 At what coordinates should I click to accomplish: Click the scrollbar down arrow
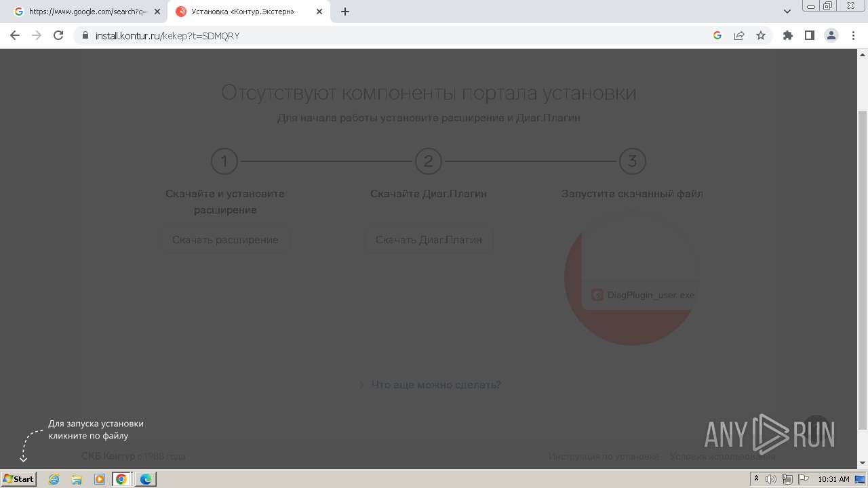coord(863,464)
